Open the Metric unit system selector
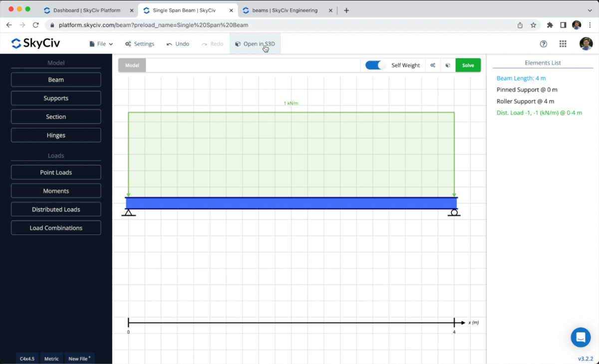 point(51,359)
